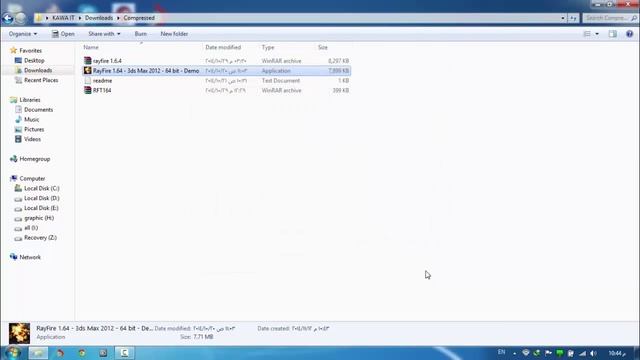Click the Open toolbar button

pos(63,34)
